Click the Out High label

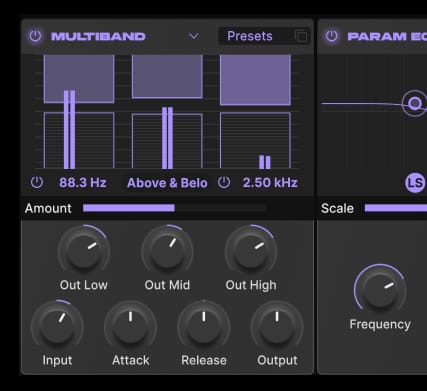[x=251, y=285]
